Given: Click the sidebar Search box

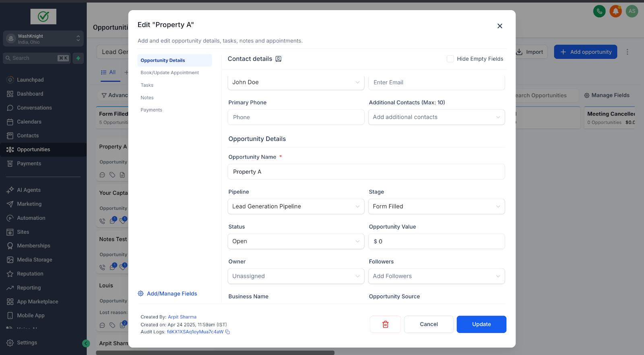Looking at the screenshot, I should tap(37, 58).
